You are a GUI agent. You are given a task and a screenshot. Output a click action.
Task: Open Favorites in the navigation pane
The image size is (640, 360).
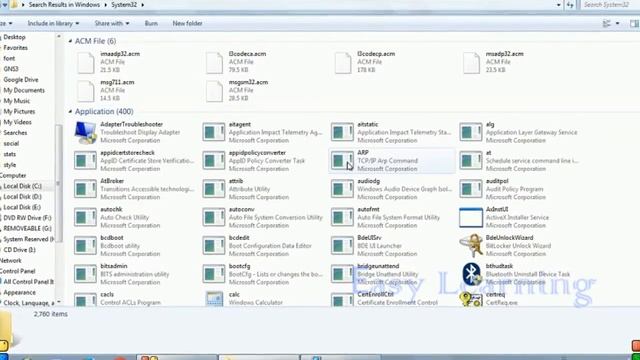[x=16, y=48]
